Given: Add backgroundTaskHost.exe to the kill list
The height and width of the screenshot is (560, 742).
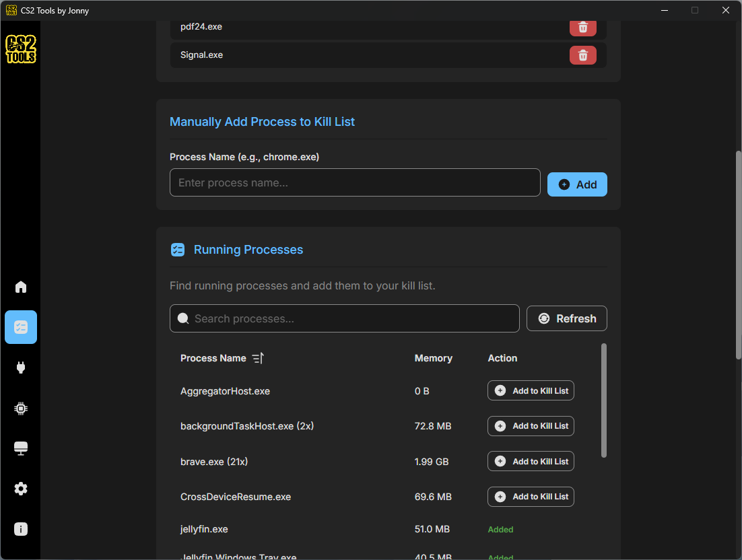Looking at the screenshot, I should [531, 426].
